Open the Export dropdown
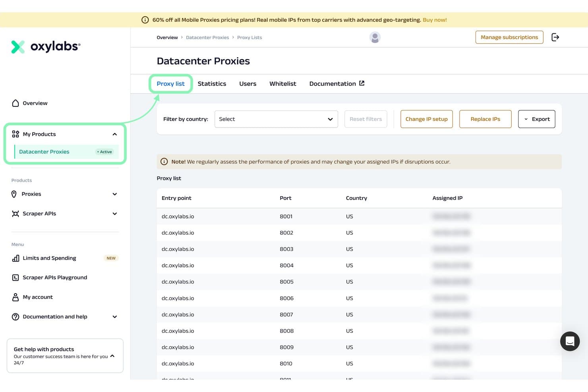Screen dimensions: 588x392 (537, 119)
